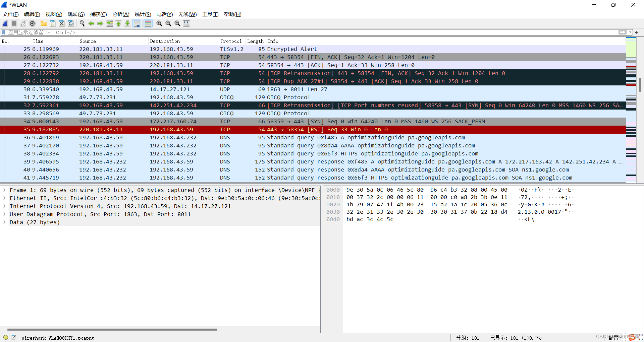Start capturing packets with shark fin icon
644x342 pixels.
tap(5, 23)
